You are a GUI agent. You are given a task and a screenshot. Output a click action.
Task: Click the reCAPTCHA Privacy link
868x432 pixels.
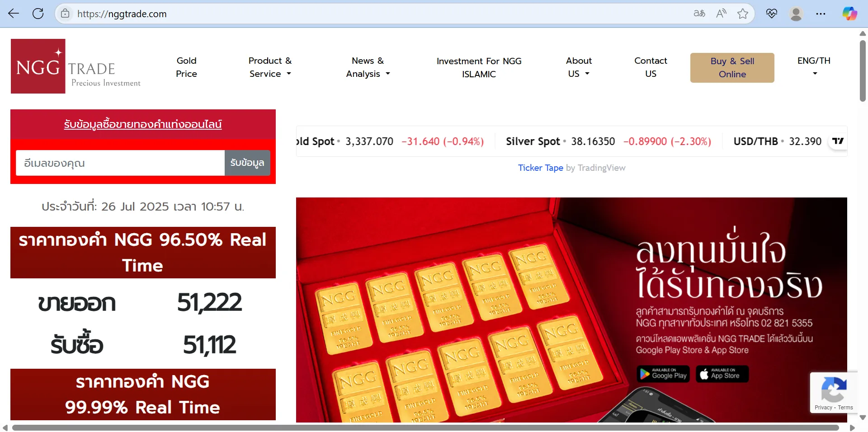pos(823,408)
